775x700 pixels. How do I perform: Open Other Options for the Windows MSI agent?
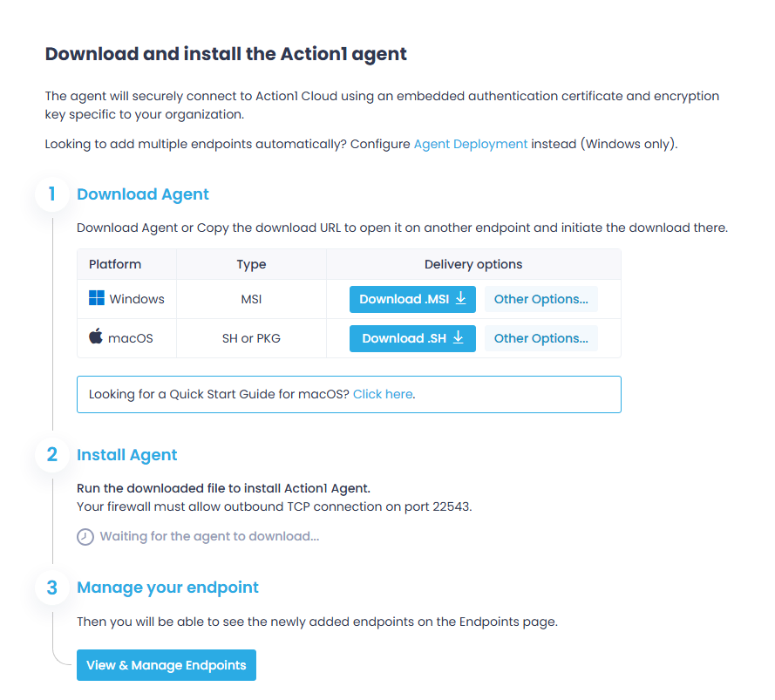540,298
